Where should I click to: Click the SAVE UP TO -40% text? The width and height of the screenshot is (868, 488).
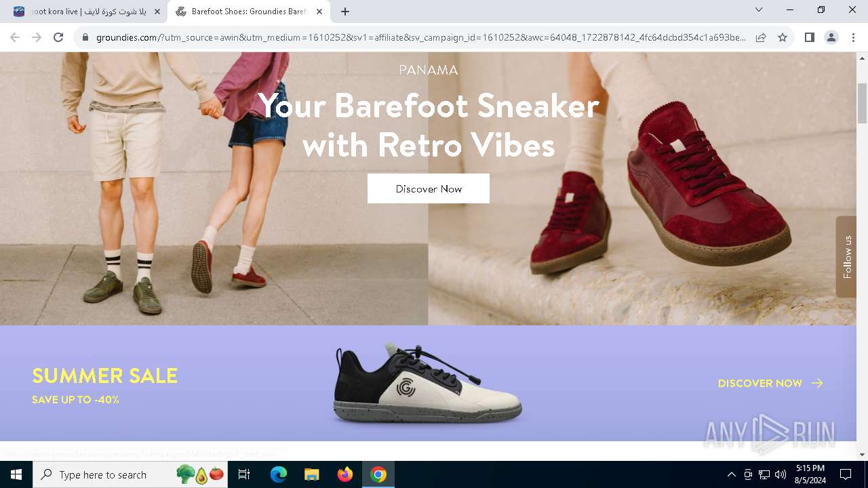coord(75,400)
